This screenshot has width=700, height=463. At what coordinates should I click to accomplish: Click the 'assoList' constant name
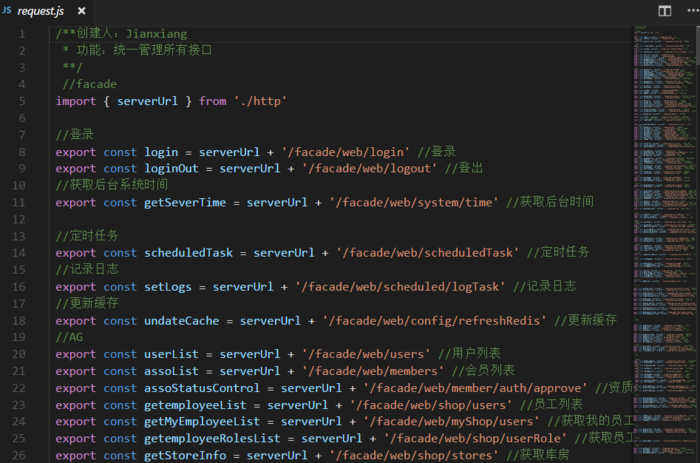[171, 371]
